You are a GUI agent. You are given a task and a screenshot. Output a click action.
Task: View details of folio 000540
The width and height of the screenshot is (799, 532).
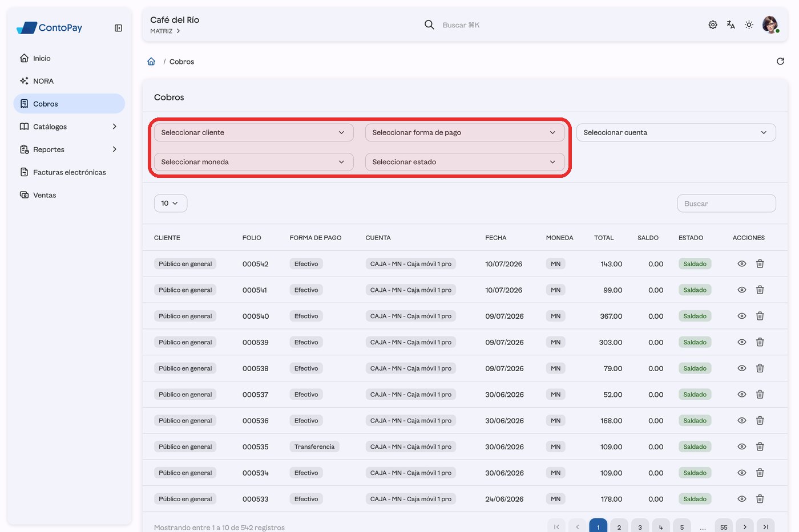click(742, 316)
